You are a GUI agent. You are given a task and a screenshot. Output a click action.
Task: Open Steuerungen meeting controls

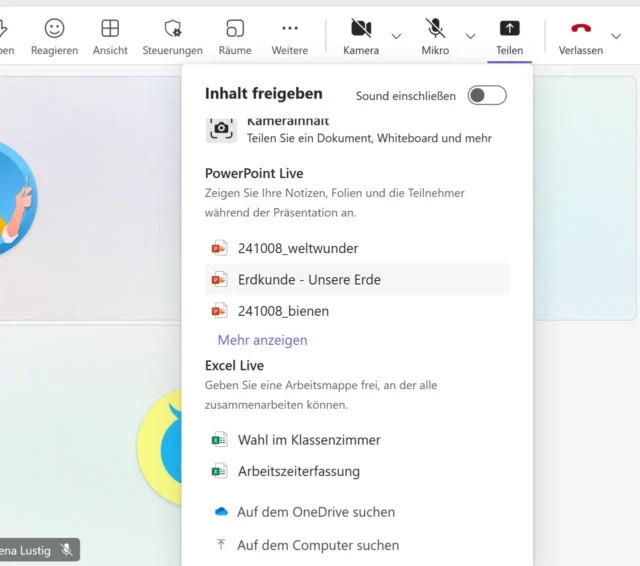pos(172,37)
